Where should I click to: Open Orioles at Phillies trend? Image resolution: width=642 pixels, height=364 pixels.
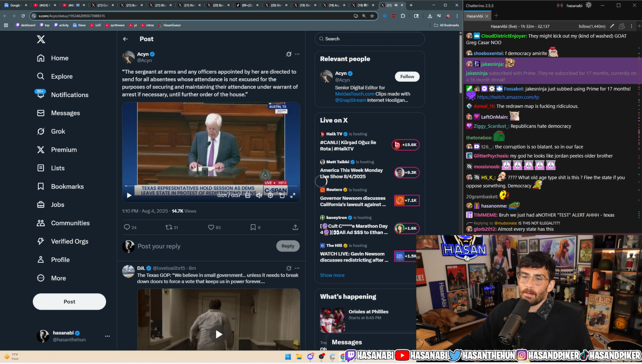(368, 312)
